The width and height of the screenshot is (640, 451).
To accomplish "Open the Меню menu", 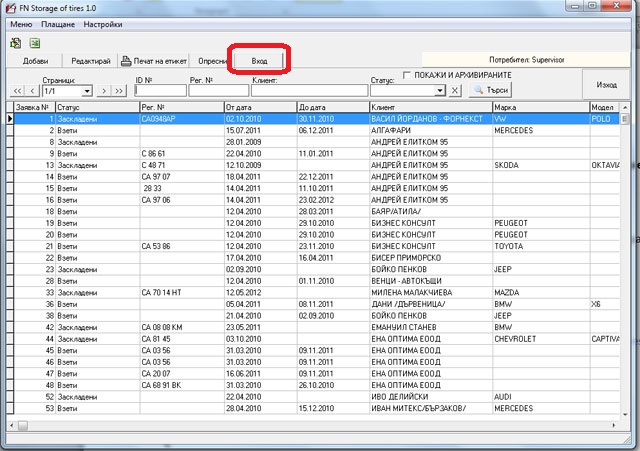I will pyautogui.click(x=21, y=22).
